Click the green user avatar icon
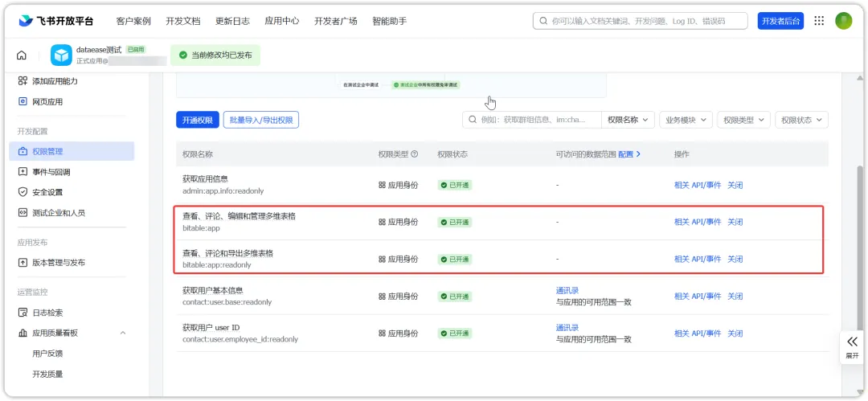Viewport: 868px width, 401px height. (x=844, y=21)
